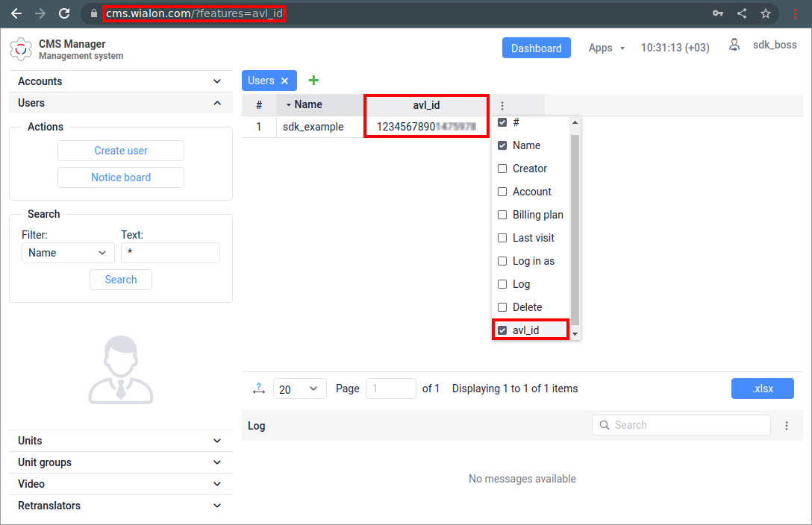Image resolution: width=812 pixels, height=525 pixels.
Task: Go back with browser back arrow
Action: point(16,13)
